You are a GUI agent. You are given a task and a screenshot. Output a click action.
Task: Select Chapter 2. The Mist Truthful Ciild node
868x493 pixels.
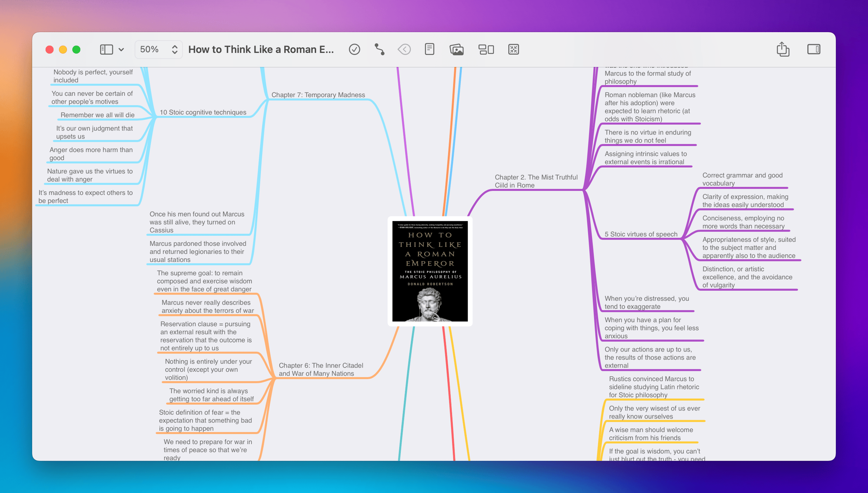tap(536, 181)
